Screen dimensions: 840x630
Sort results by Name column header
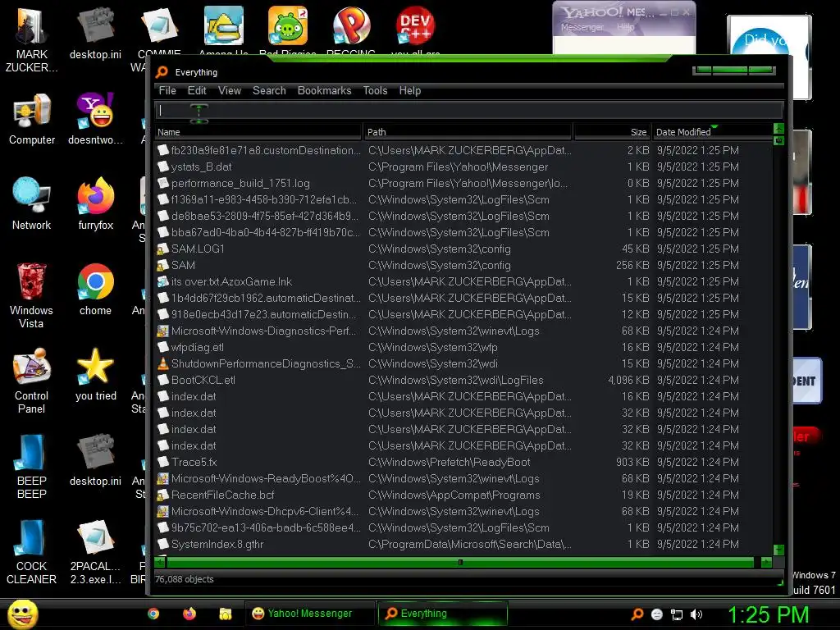258,132
